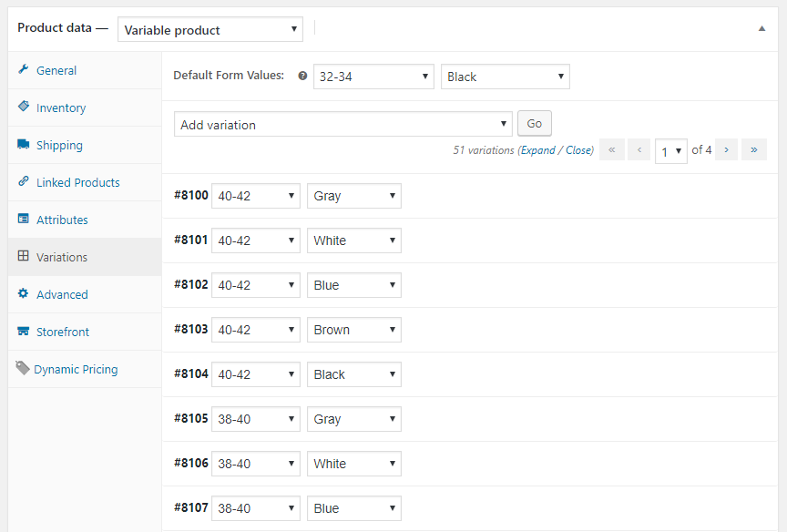Open color dropdown Brown for variation #8103

[x=353, y=330]
